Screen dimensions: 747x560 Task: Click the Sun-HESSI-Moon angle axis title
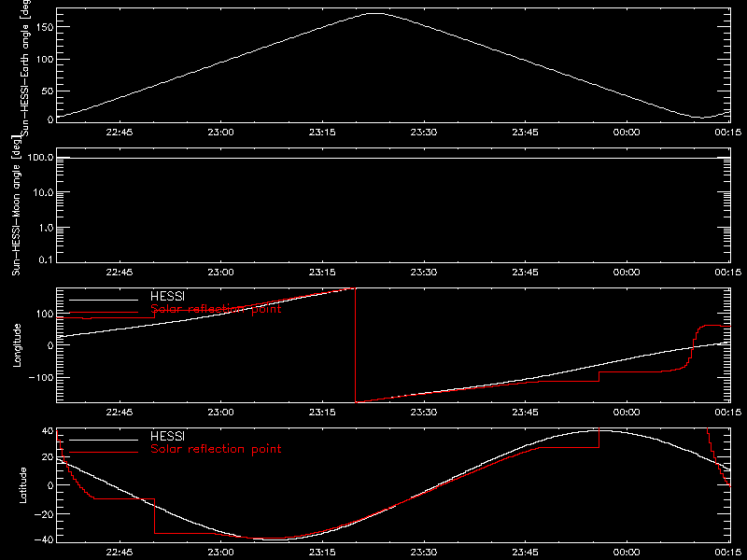[17, 206]
